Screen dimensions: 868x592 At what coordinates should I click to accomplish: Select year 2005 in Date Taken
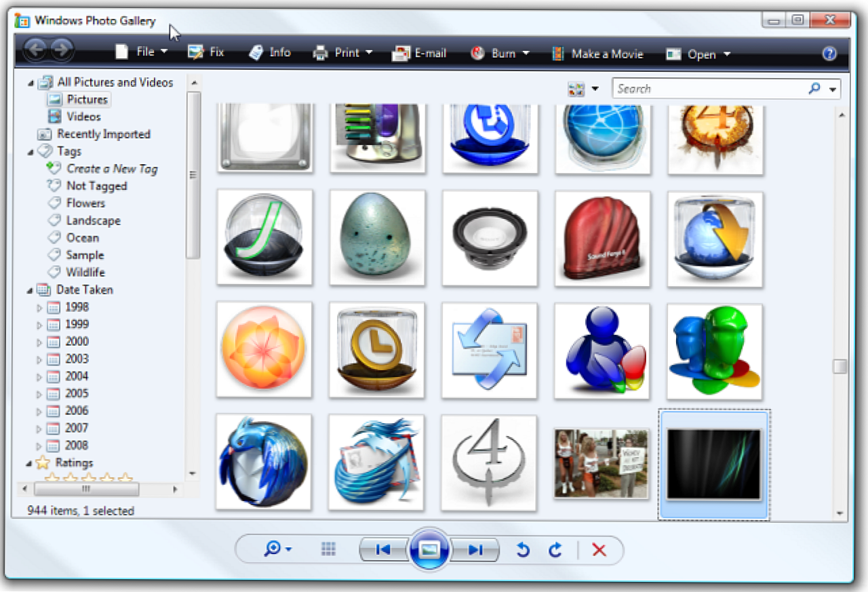[x=68, y=393]
